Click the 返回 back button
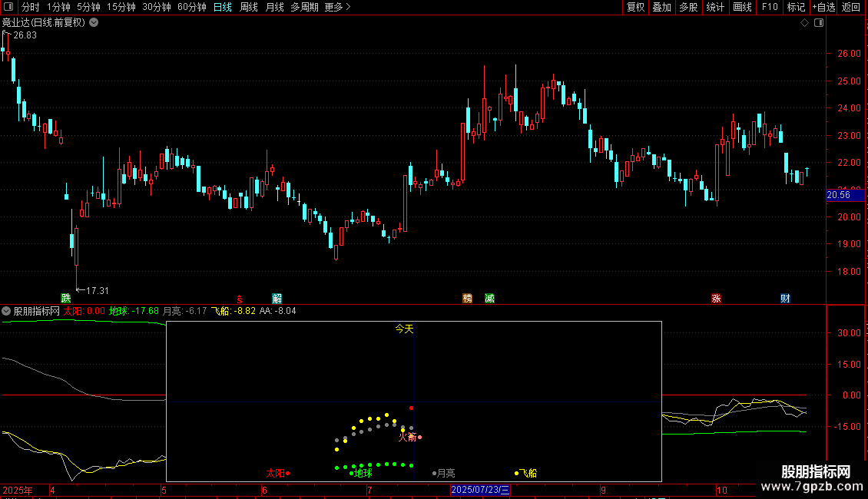 pyautogui.click(x=851, y=7)
